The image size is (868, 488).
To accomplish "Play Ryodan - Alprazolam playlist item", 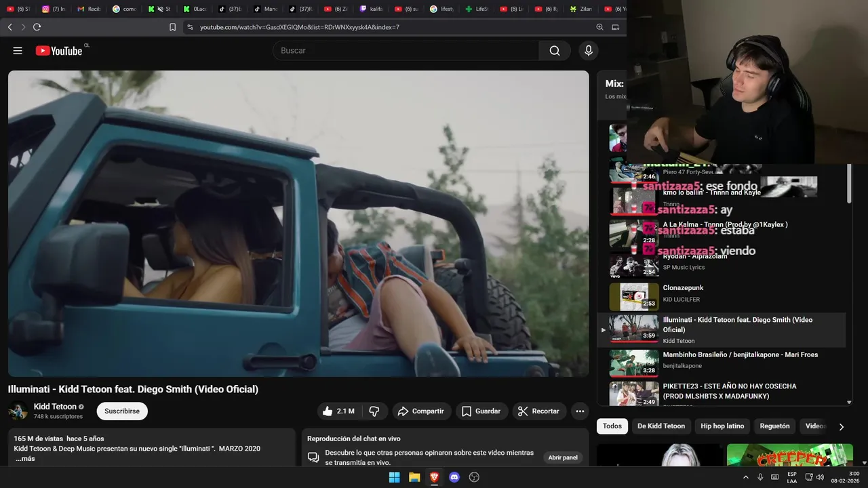I will (721, 264).
